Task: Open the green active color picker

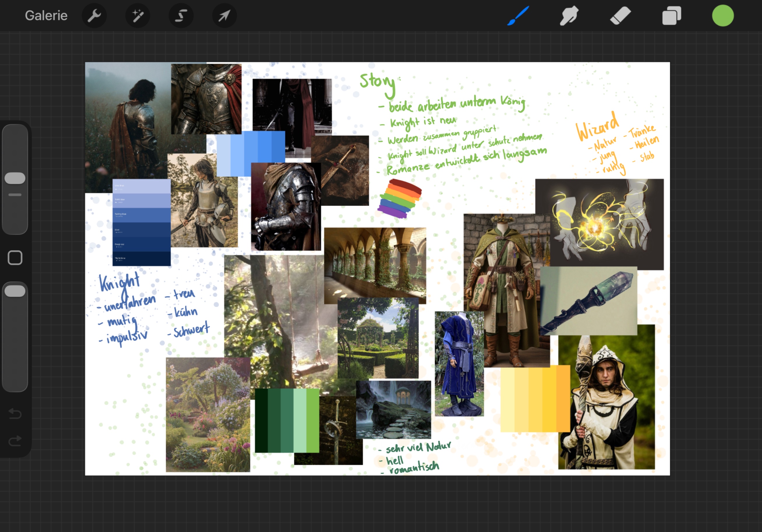Action: pyautogui.click(x=722, y=16)
